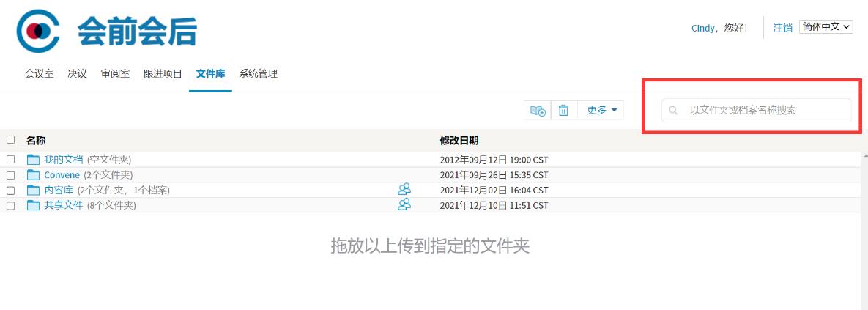868x310 pixels.
Task: Click folder icon beside 内容库
Action: (33, 190)
